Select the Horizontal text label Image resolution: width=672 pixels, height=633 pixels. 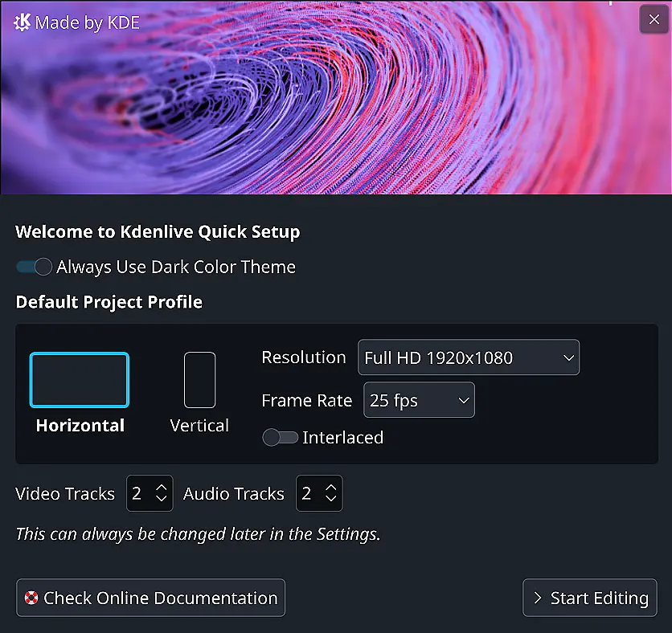pyautogui.click(x=80, y=426)
